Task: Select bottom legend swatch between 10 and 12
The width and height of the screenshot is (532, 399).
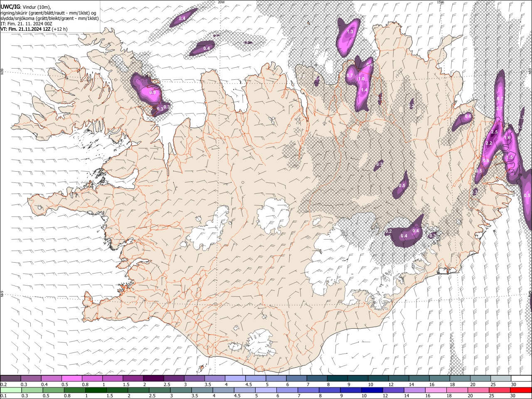Action: (x=372, y=390)
